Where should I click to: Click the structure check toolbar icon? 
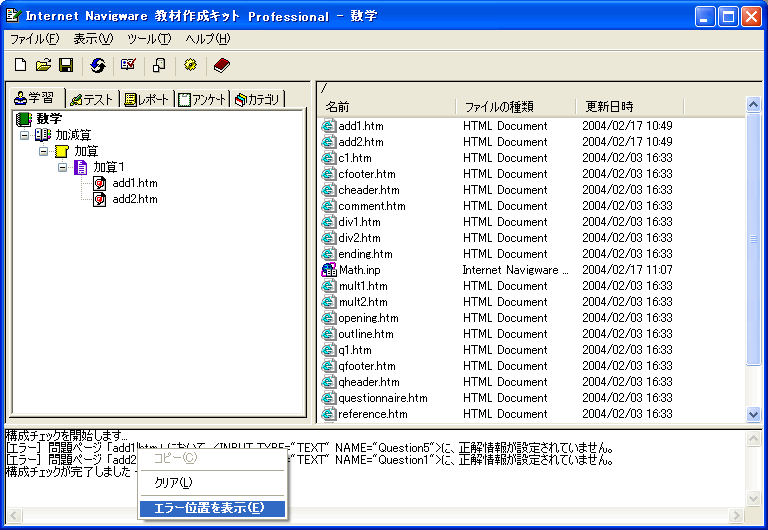pyautogui.click(x=128, y=65)
